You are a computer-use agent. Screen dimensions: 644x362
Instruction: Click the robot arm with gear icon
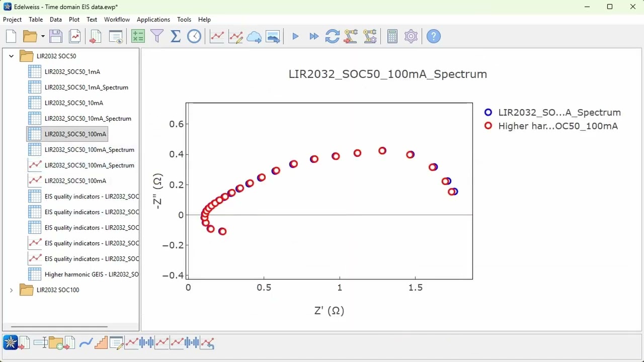click(x=370, y=36)
